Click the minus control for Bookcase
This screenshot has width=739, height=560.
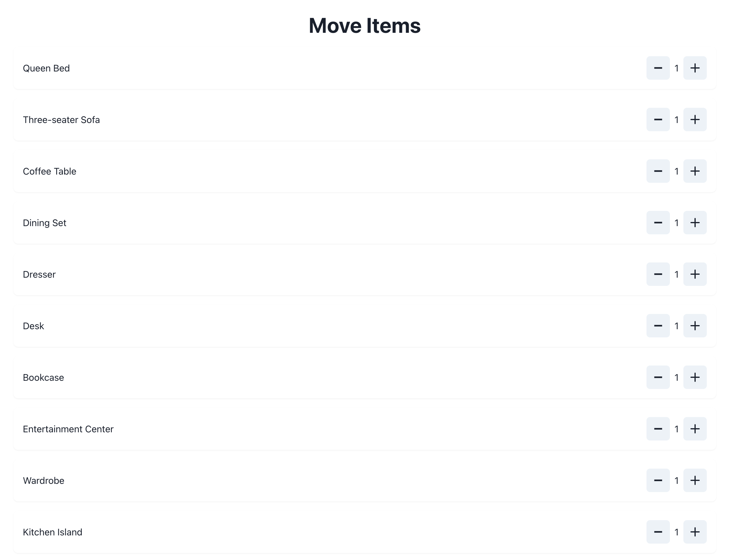(x=658, y=377)
